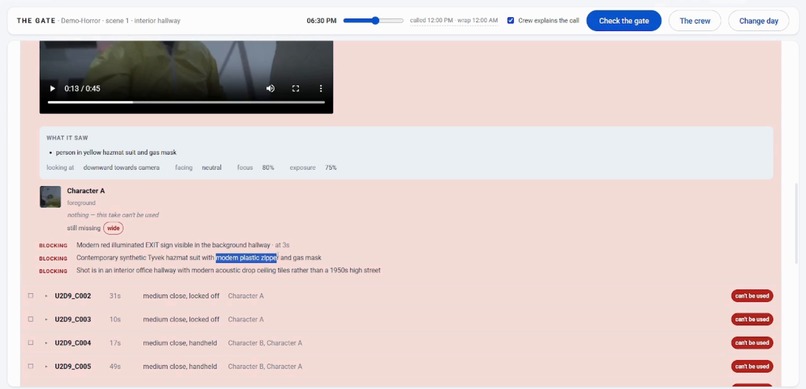The height and width of the screenshot is (389, 806).
Task: Click the 49s duration of U2D9_C005
Action: pos(115,366)
